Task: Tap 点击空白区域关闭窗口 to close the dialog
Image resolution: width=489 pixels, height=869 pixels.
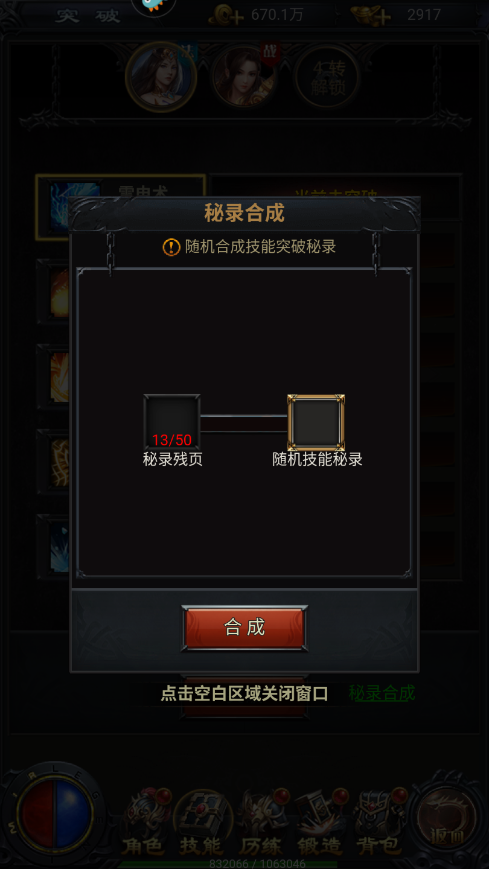Action: [244, 693]
